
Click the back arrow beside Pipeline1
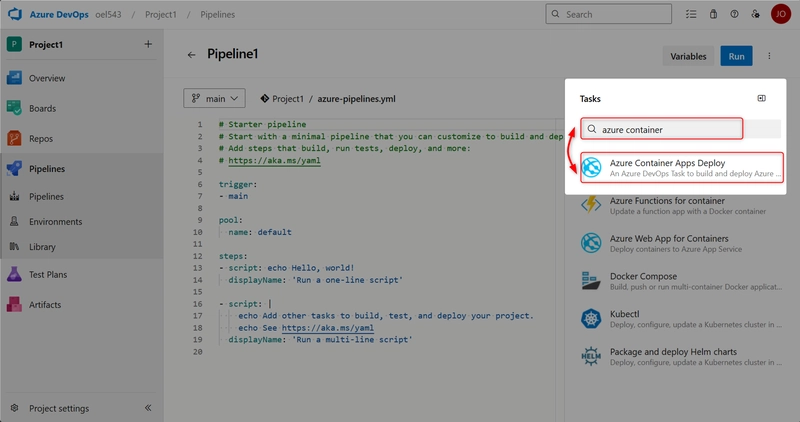pos(191,56)
